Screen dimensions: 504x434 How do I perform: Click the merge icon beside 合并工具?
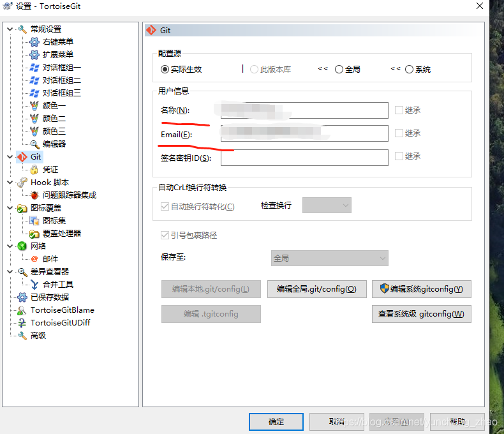(x=34, y=285)
